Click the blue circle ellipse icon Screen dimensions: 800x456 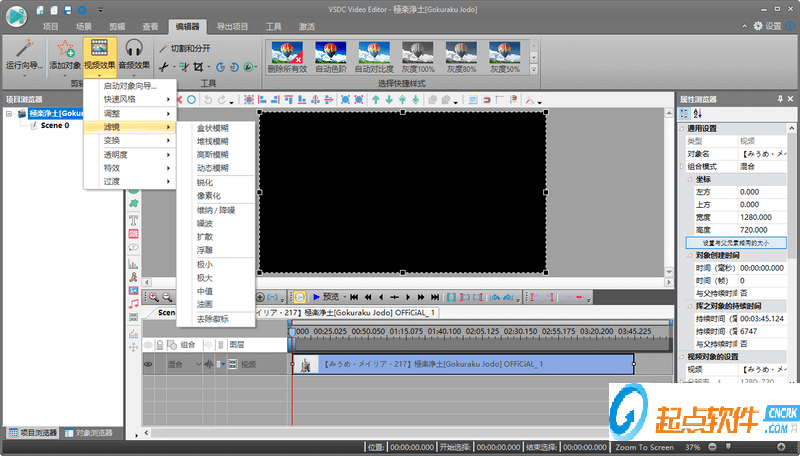[x=191, y=100]
